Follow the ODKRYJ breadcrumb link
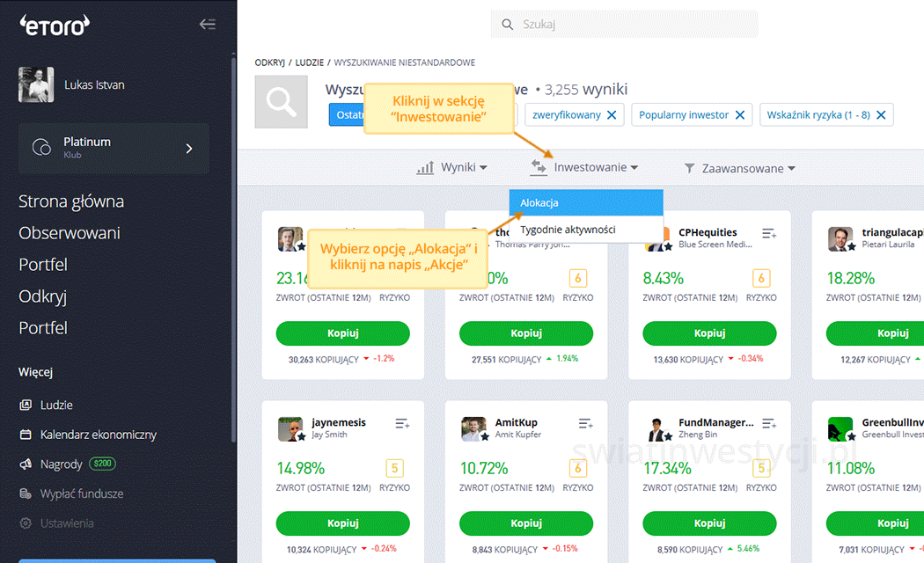The width and height of the screenshot is (924, 563). pos(270,62)
